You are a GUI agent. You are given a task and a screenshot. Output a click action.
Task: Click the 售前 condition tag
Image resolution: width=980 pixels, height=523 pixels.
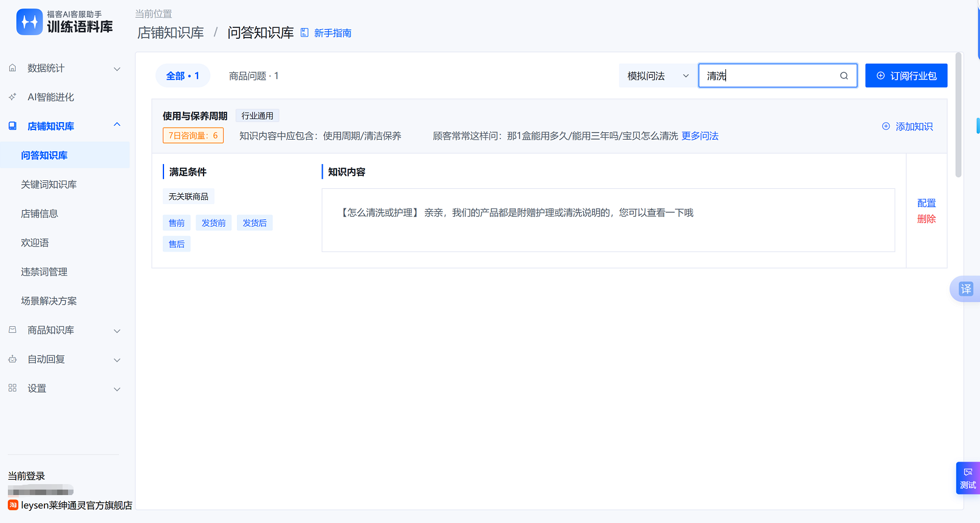[x=177, y=223]
